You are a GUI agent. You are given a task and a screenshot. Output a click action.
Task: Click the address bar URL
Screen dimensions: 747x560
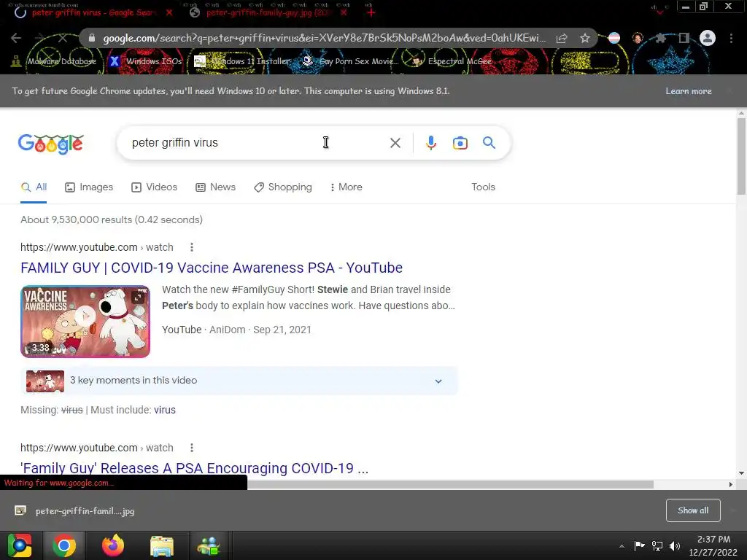(324, 38)
